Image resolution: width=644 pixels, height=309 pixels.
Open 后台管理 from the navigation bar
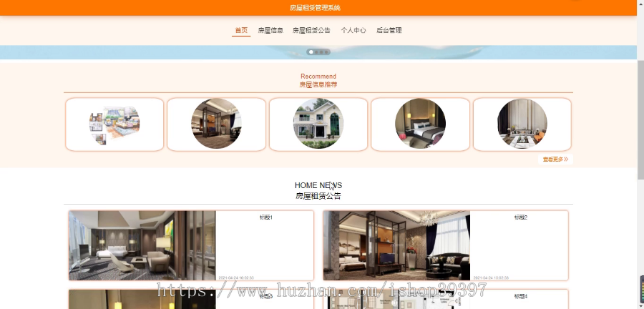pos(389,30)
